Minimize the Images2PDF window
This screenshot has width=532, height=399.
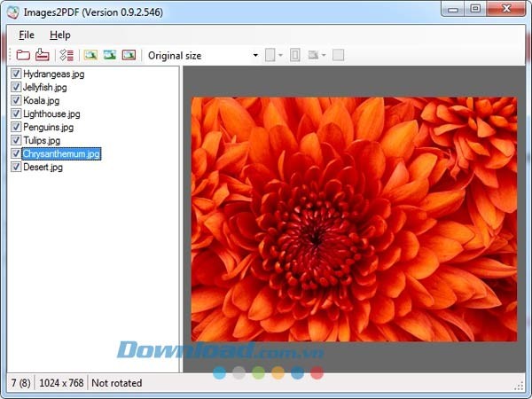click(453, 9)
